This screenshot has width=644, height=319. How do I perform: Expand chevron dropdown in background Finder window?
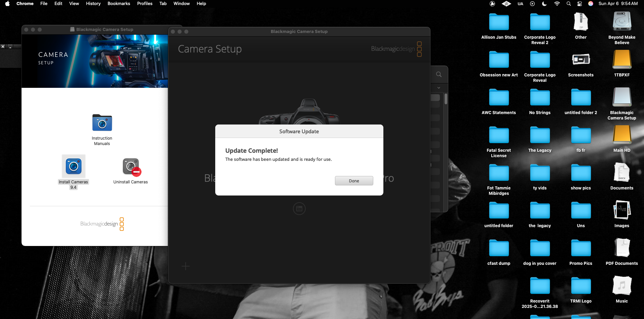[439, 88]
